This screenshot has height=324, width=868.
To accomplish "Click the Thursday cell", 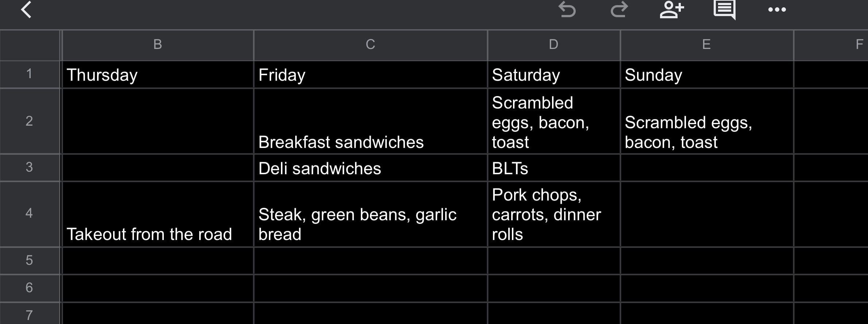I will point(158,75).
